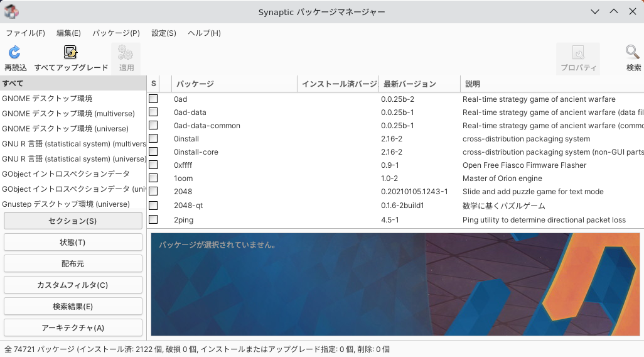
Task: Select GObject イントロスペクションデータ (universe) section
Action: click(73, 189)
